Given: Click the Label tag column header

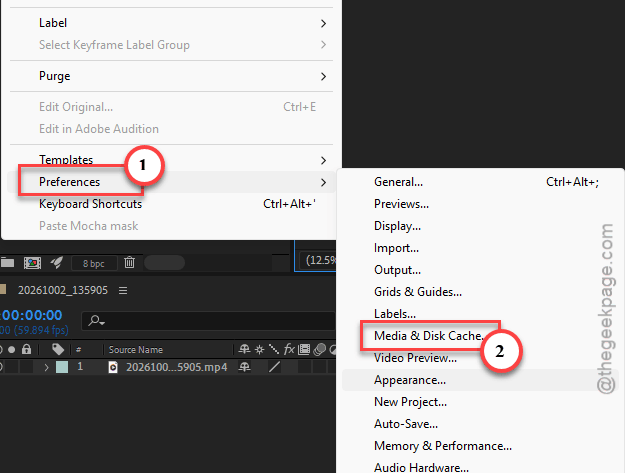Looking at the screenshot, I should 58,349.
